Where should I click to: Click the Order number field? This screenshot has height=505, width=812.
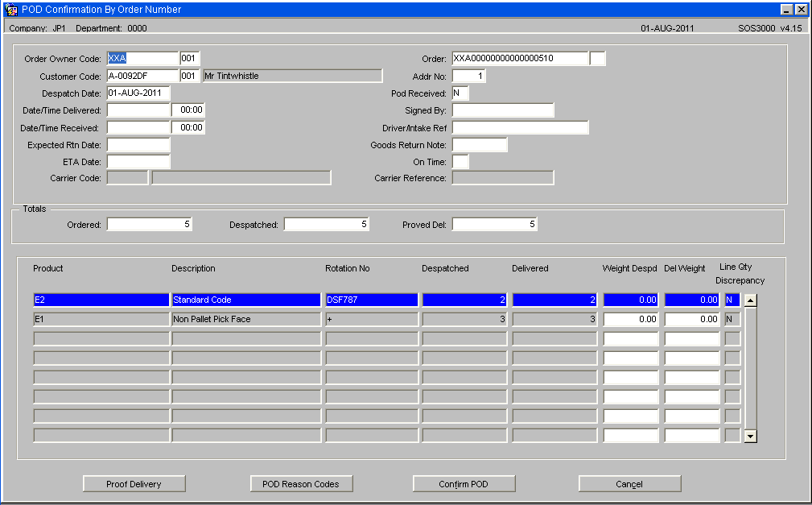coord(520,59)
